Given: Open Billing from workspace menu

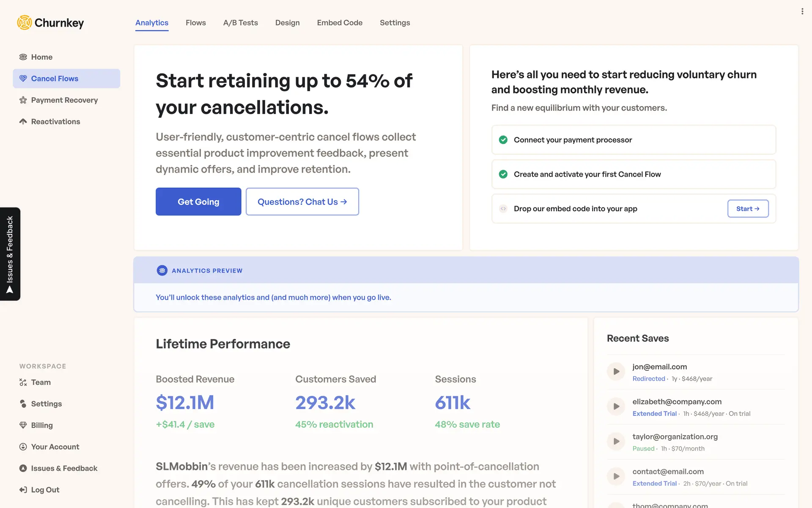Looking at the screenshot, I should click(41, 425).
